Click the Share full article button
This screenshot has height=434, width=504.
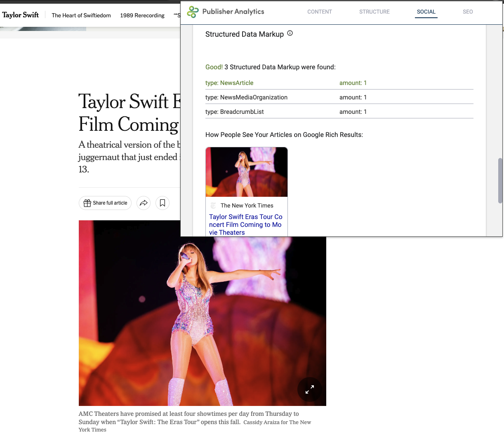(x=105, y=203)
